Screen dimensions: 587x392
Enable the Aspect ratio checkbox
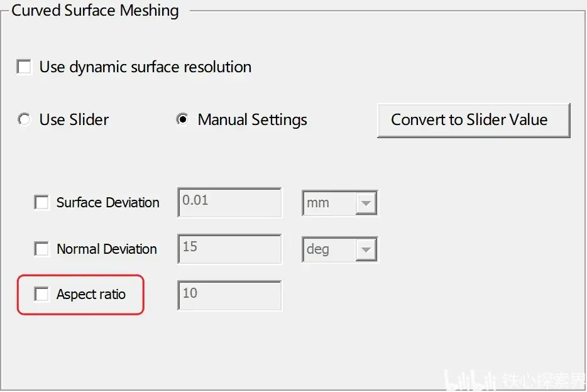click(x=41, y=294)
